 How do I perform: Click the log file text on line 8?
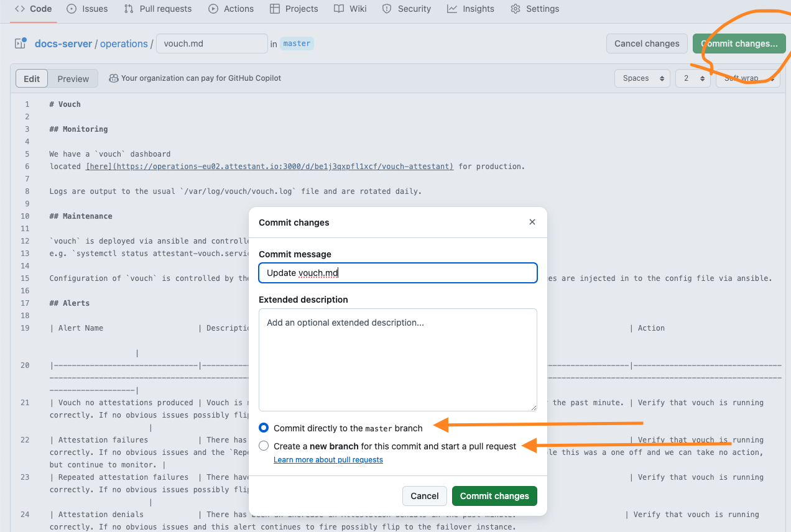[x=236, y=191]
